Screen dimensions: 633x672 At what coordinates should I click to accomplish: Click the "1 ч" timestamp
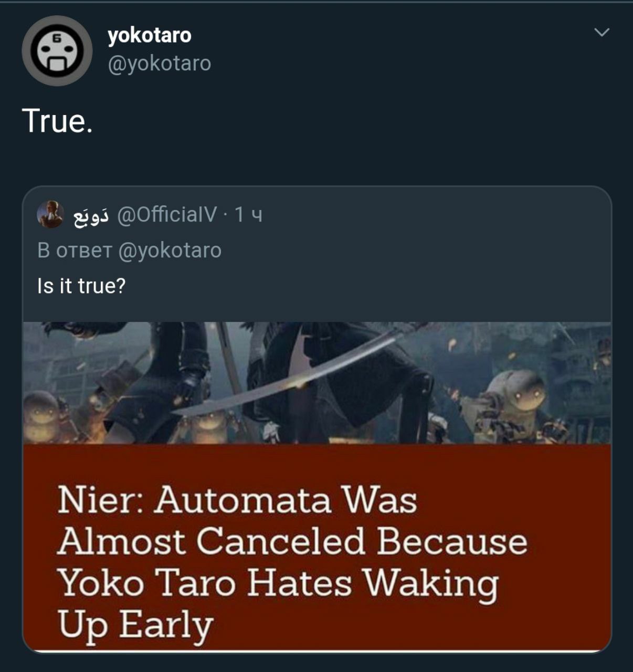pos(248,214)
